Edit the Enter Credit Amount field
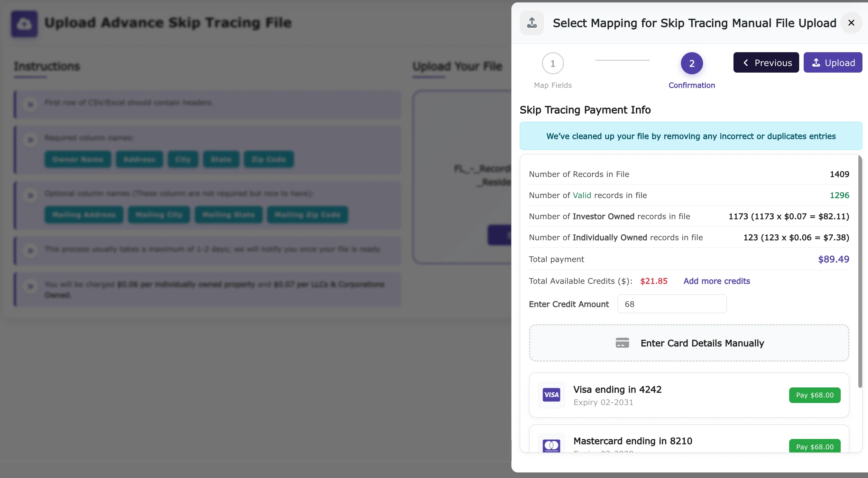868x478 pixels. [x=671, y=304]
